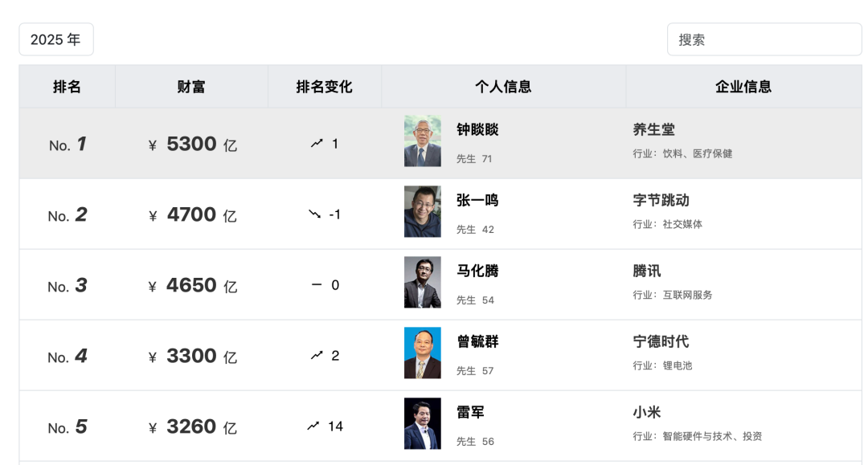This screenshot has width=868, height=465.
Task: Select the name 雷军 in the list
Action: [470, 413]
